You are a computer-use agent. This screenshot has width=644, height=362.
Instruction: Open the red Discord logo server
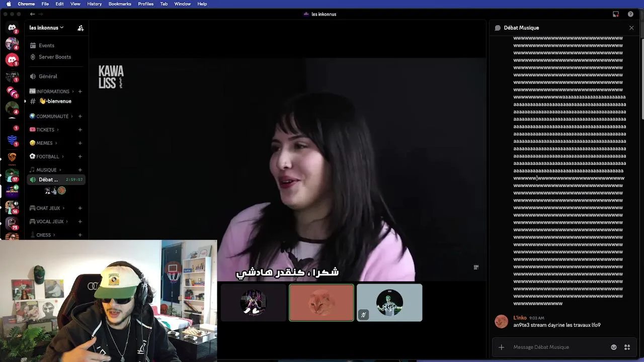pos(12,60)
